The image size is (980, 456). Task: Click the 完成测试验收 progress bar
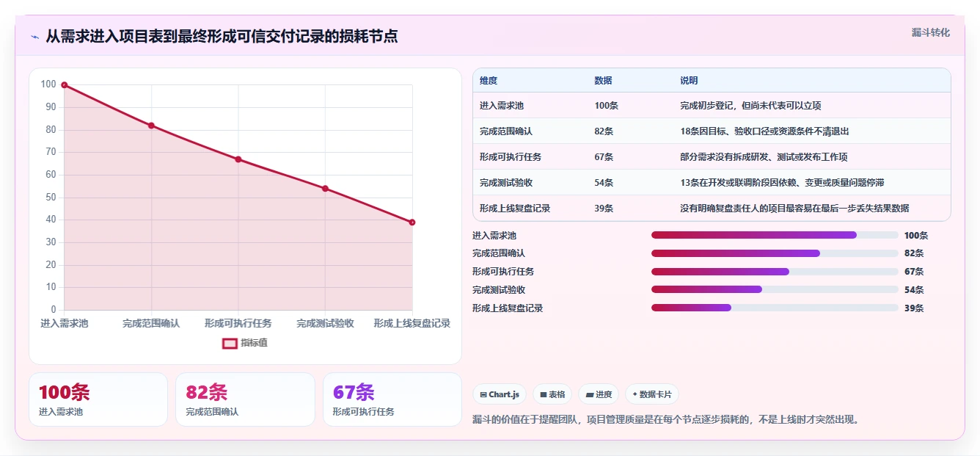(x=775, y=289)
